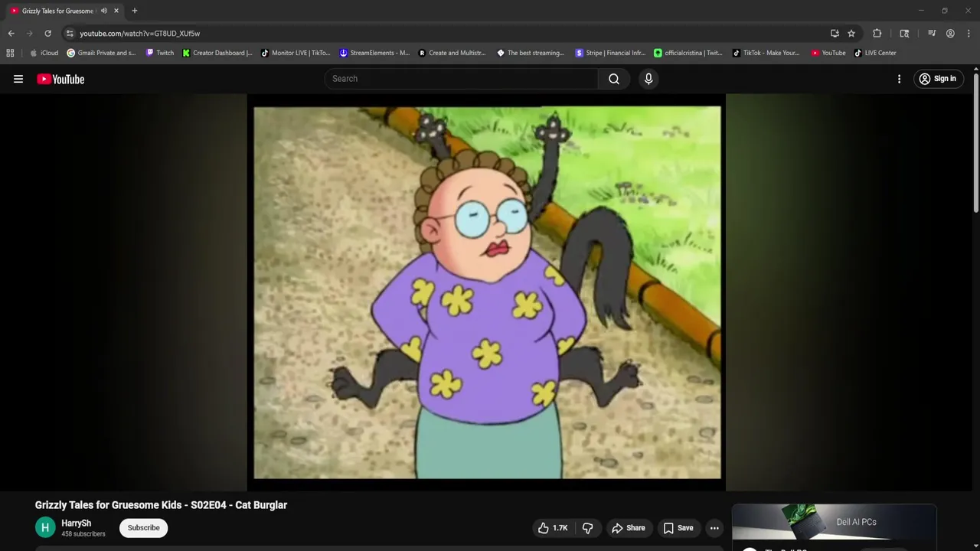Dislike the video
980x551 pixels.
587,528
